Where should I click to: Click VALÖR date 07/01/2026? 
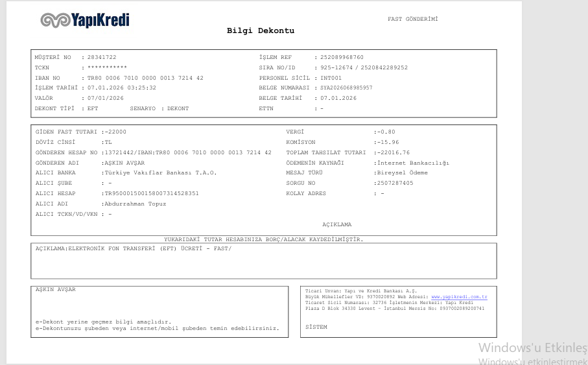click(x=106, y=98)
